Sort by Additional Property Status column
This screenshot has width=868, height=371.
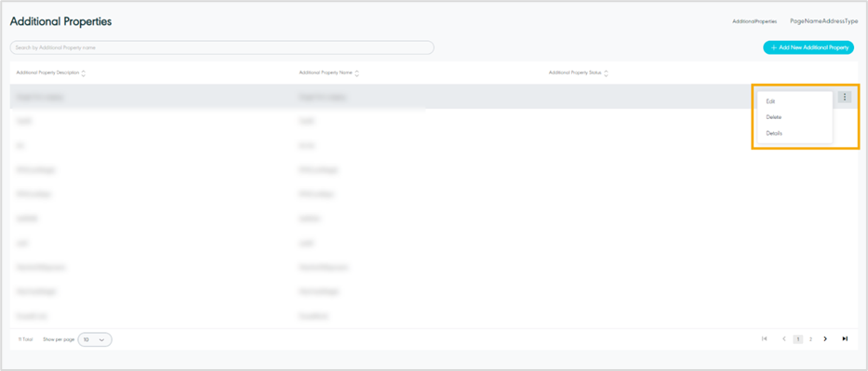click(x=606, y=73)
